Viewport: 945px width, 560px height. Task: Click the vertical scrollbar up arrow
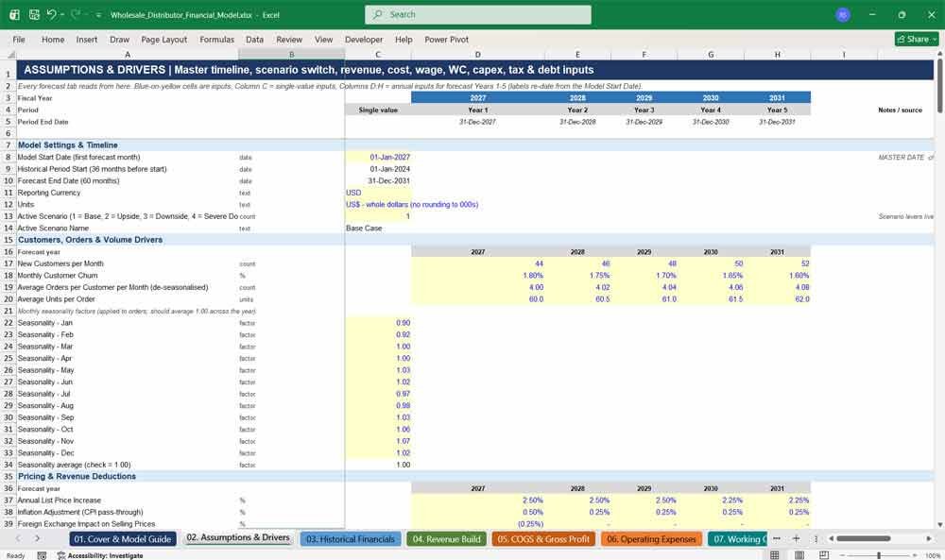(939, 54)
